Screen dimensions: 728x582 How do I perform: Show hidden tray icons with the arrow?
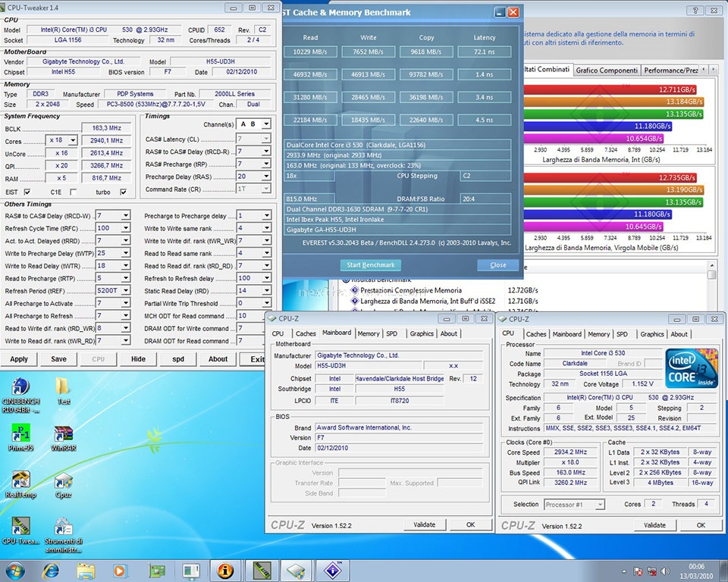tap(624, 571)
